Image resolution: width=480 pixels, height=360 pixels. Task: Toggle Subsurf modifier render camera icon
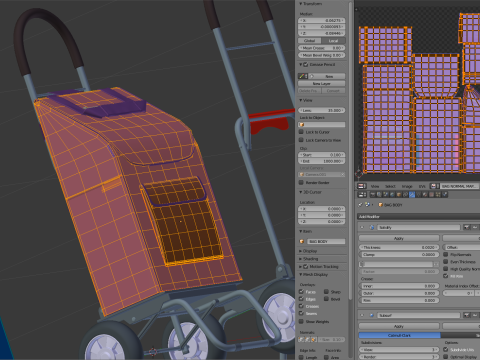pyautogui.click(x=467, y=315)
